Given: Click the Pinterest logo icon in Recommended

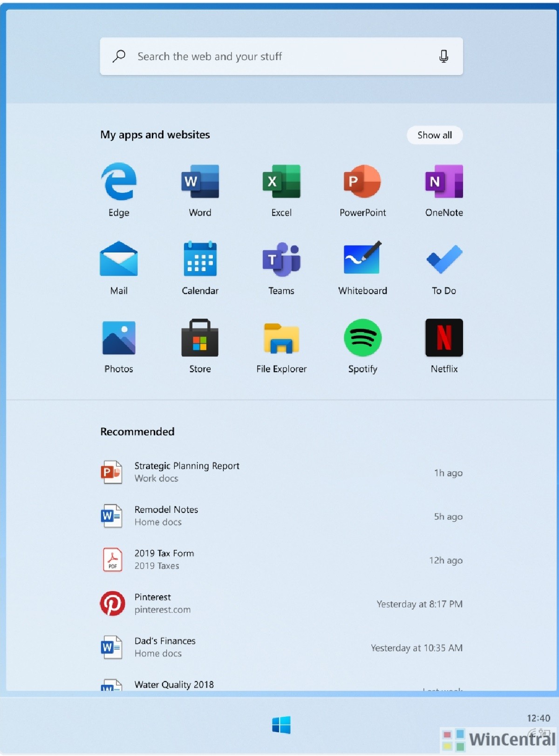Looking at the screenshot, I should tap(112, 604).
